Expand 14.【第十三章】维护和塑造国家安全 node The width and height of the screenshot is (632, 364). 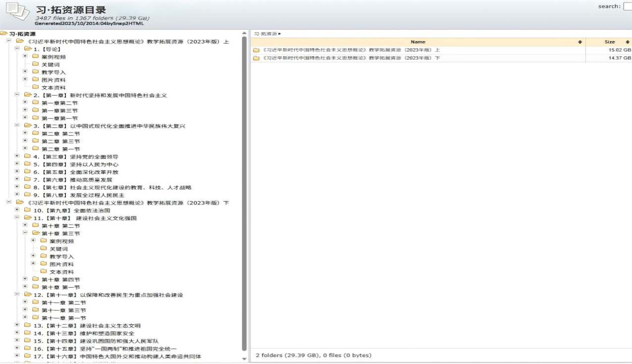[17, 333]
